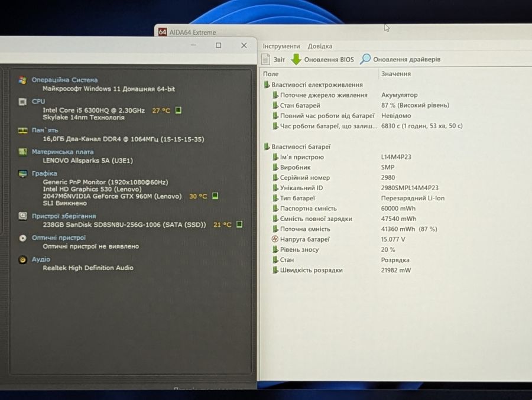This screenshot has width=532, height=400.
Task: Click the Пам'ять heading link
Action: (45, 130)
